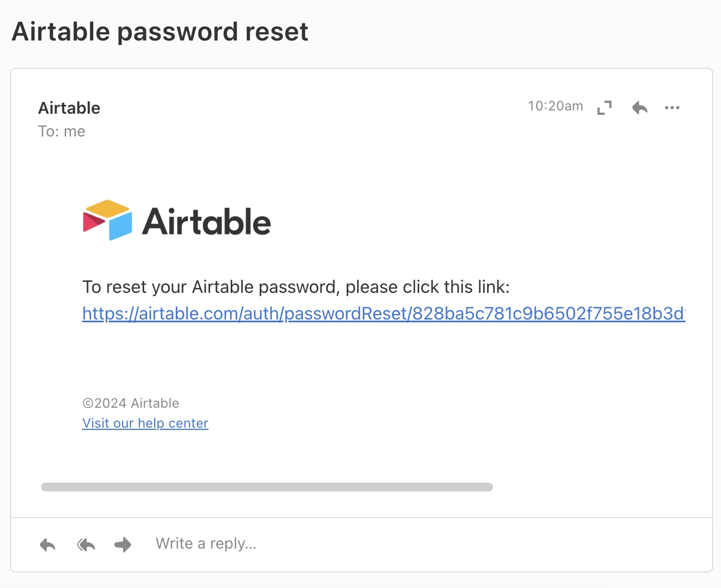Click the "Airtable password reset" subject heading
Screen dimensions: 721x588
click(x=160, y=32)
